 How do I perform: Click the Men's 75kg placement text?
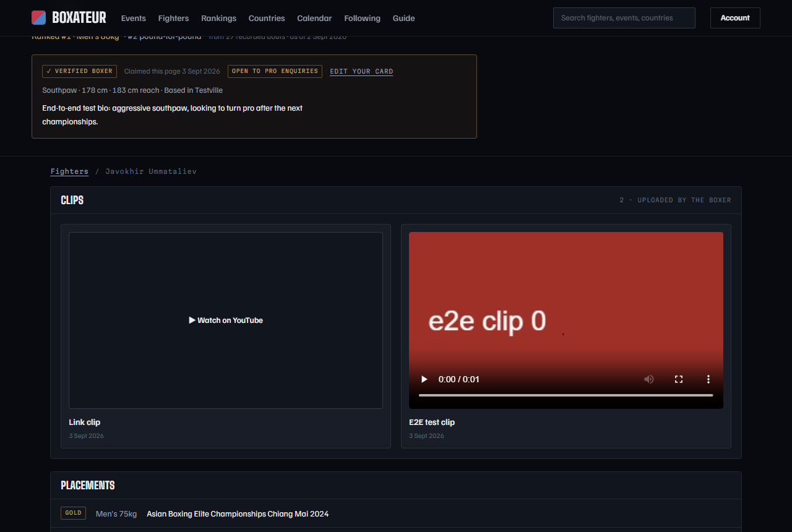(x=116, y=514)
